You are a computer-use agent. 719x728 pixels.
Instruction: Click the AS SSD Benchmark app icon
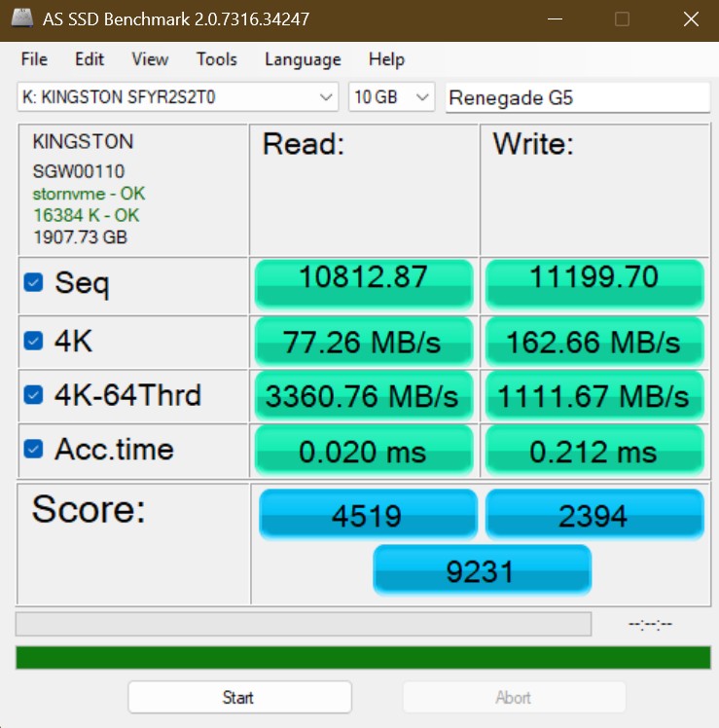click(21, 18)
